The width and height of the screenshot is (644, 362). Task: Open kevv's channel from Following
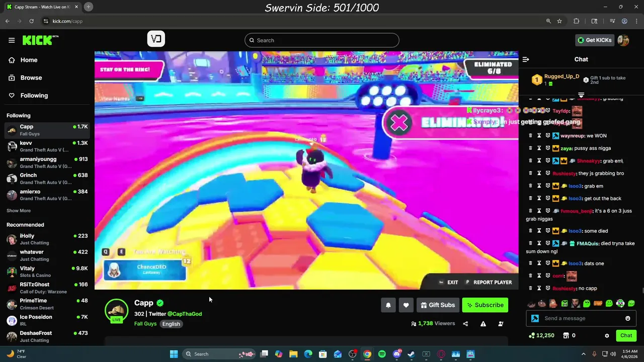pyautogui.click(x=47, y=146)
